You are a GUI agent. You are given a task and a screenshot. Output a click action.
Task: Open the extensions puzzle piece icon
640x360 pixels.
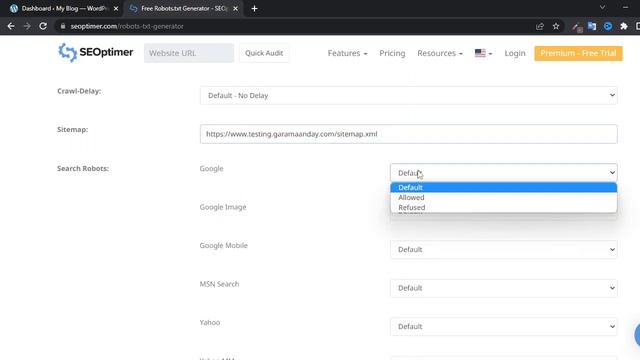624,26
